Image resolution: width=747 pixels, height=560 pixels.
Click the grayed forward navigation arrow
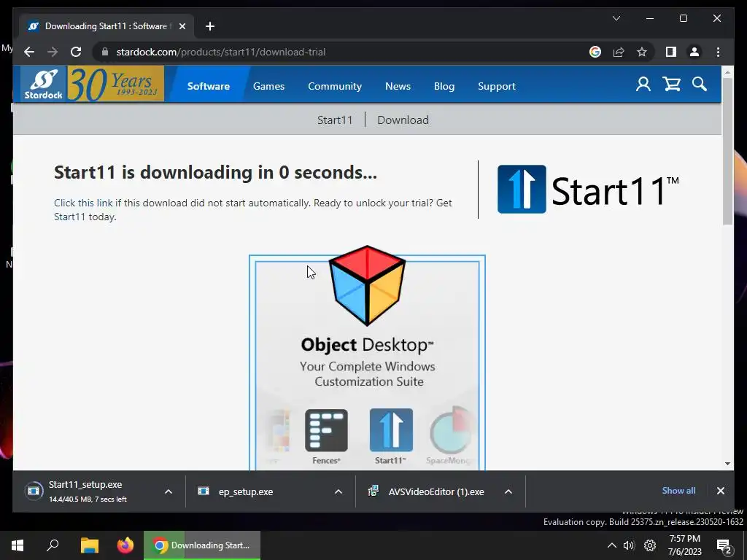53,52
